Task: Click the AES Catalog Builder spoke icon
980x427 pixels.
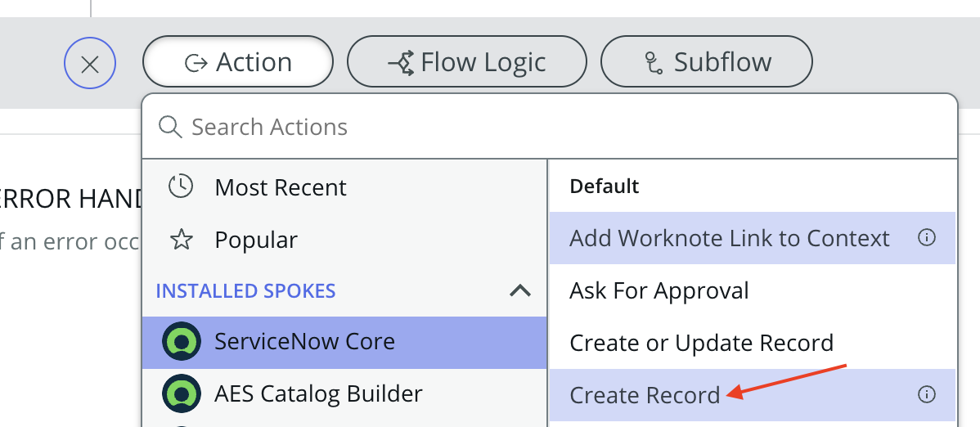Action: (x=182, y=393)
